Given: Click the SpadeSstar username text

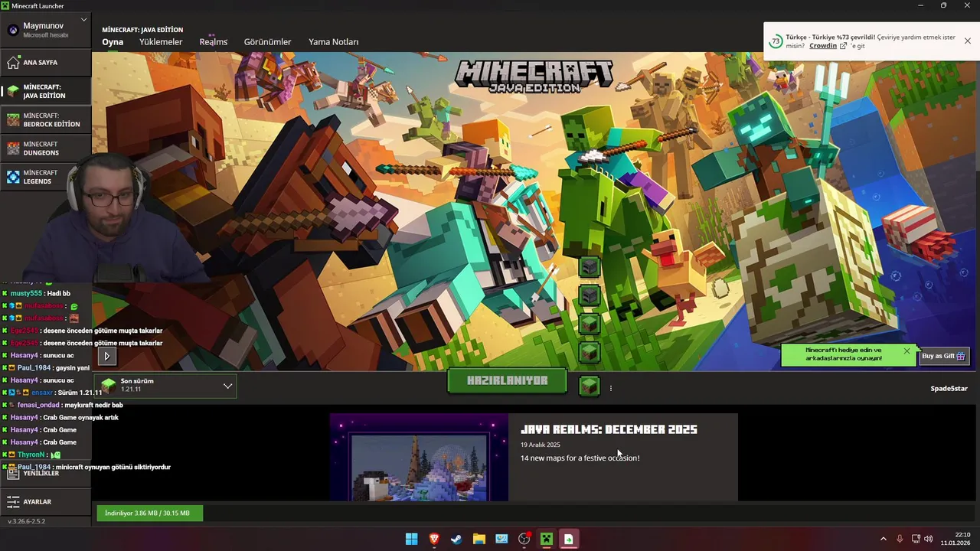Looking at the screenshot, I should coord(949,389).
